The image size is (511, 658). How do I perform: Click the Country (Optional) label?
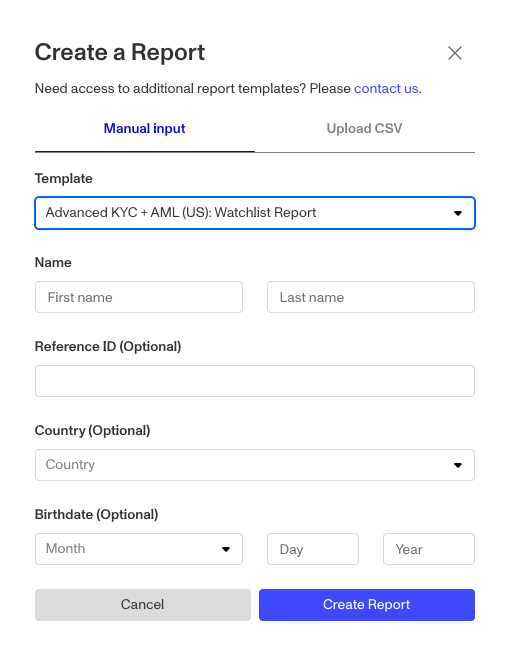tap(92, 431)
